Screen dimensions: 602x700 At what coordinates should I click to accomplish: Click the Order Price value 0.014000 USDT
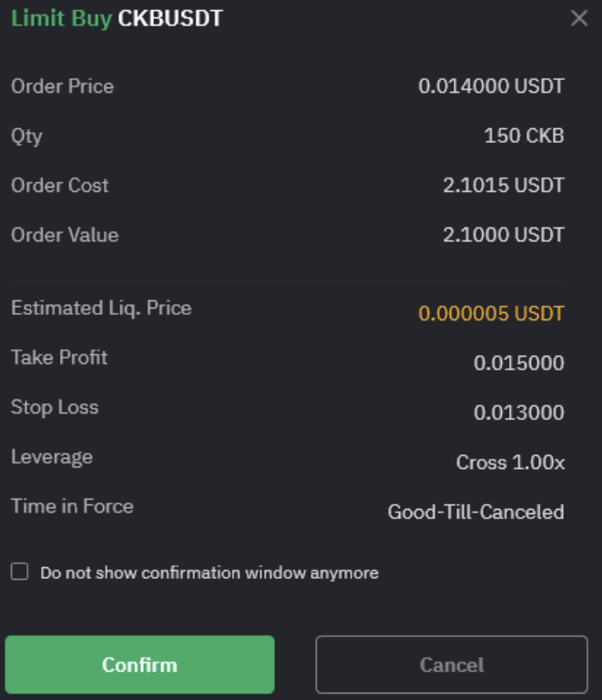click(x=491, y=86)
